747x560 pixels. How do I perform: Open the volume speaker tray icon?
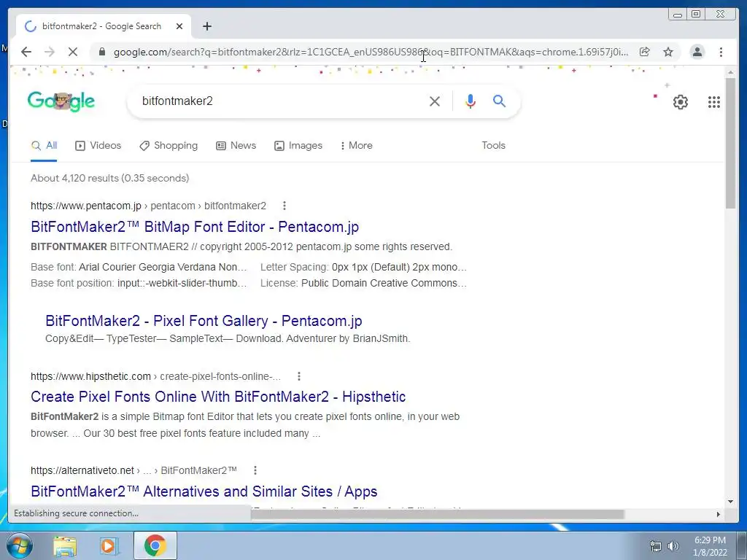673,546
